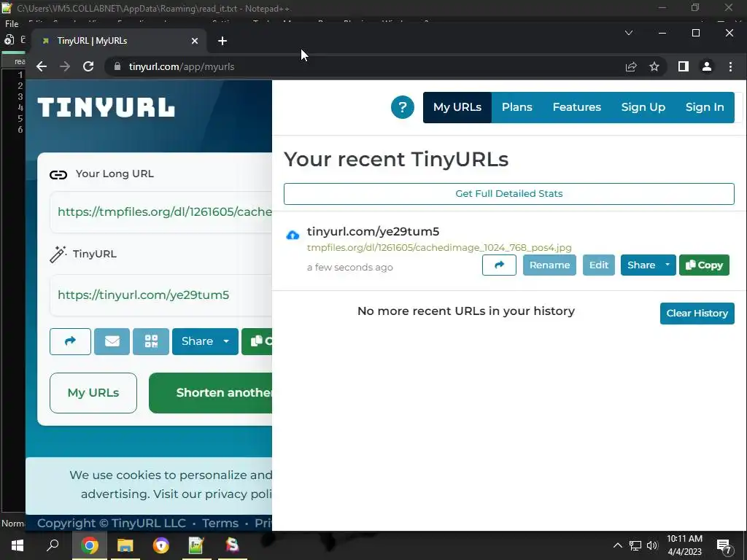The image size is (747, 560).
Task: Open the tab search chevron in Chrome title bar
Action: (629, 33)
